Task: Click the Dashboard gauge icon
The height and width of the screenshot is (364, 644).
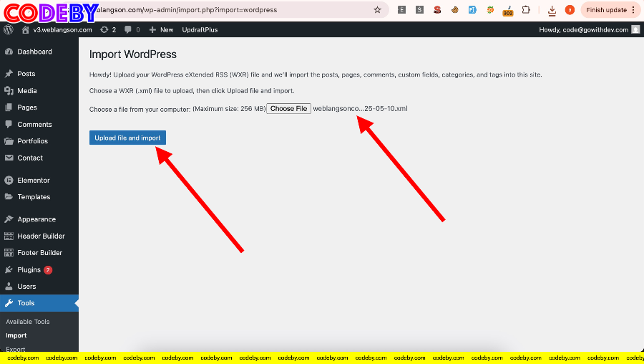Action: (x=9, y=52)
